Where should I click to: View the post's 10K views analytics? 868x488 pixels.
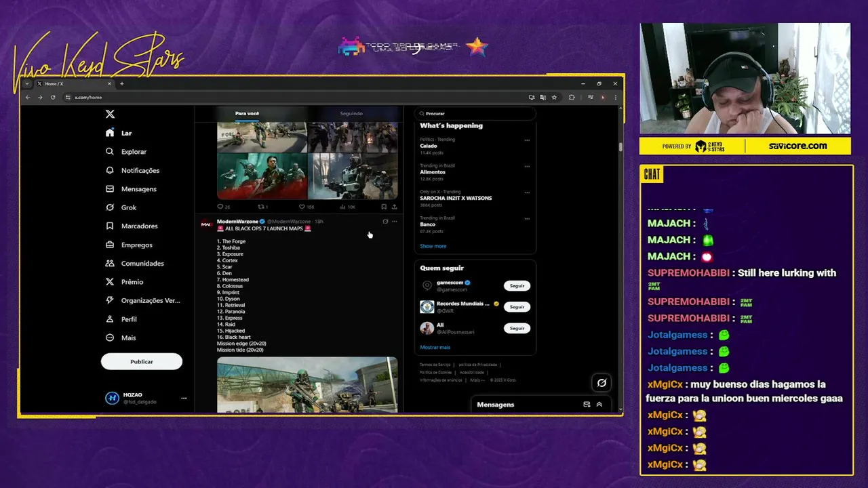pyautogui.click(x=347, y=207)
